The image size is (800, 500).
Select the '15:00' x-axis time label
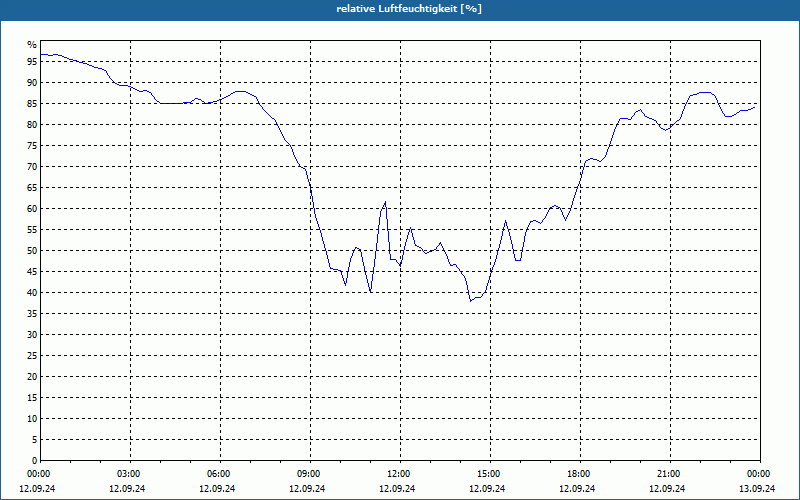490,474
